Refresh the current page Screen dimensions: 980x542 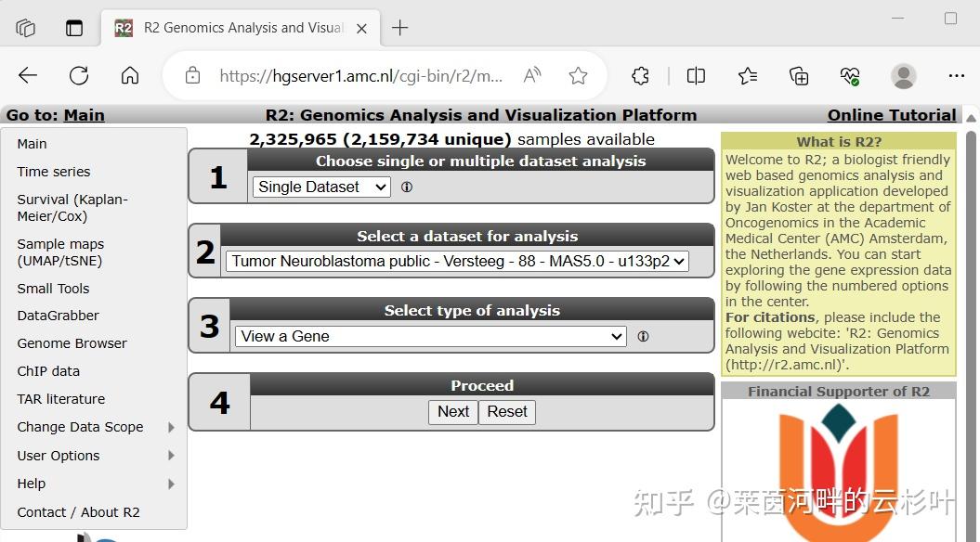79,75
